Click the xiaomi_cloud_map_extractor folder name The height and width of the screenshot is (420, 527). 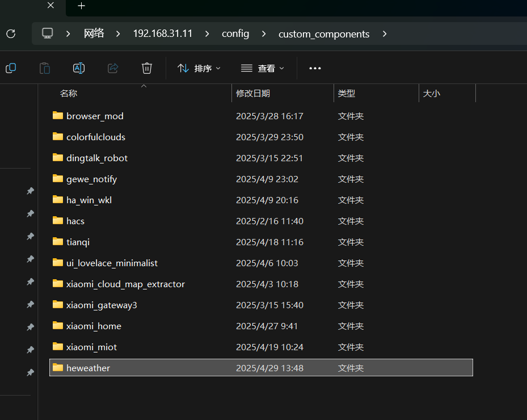(125, 284)
